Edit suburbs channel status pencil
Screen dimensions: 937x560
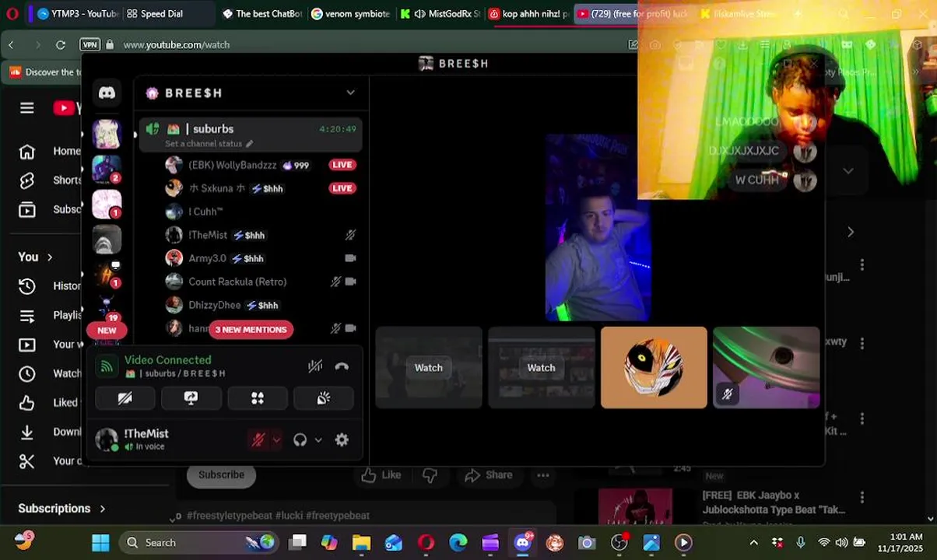pyautogui.click(x=250, y=144)
